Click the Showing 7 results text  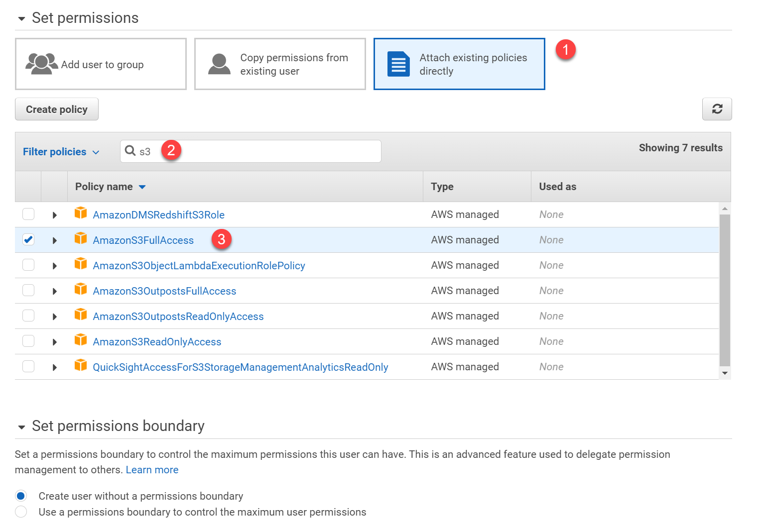coord(680,148)
